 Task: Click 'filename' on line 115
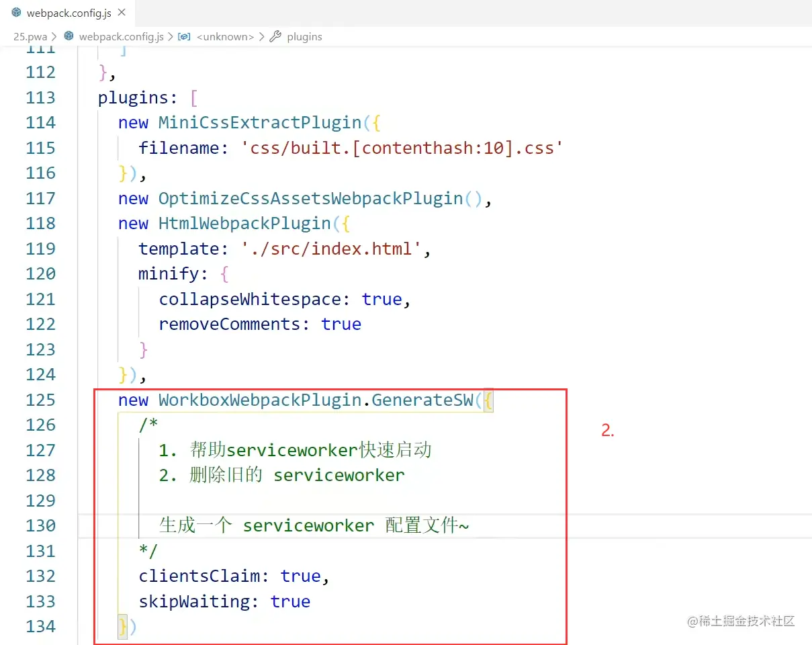pyautogui.click(x=179, y=148)
